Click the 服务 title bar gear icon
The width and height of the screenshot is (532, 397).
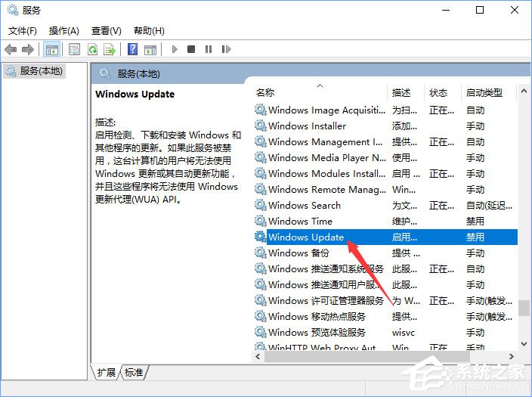[13, 10]
